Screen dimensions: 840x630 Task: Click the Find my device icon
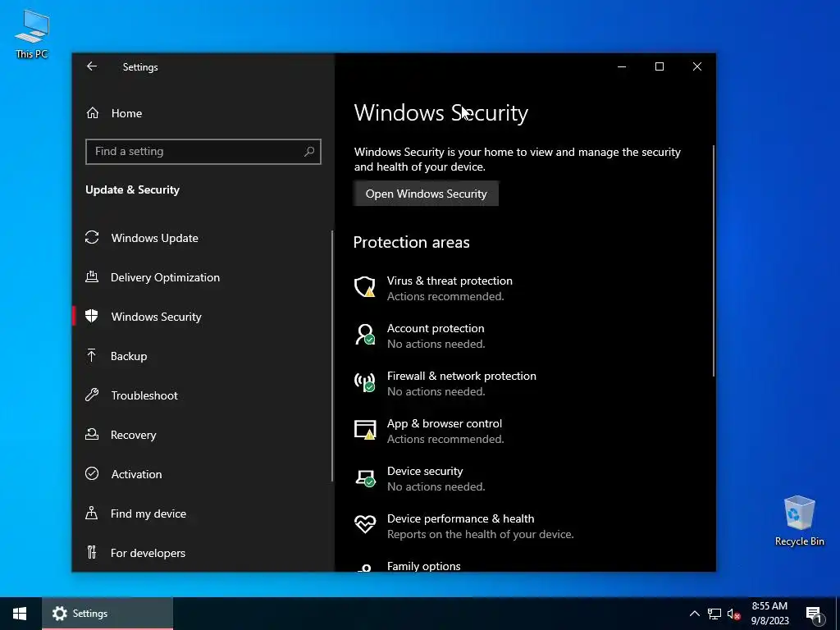coord(92,514)
